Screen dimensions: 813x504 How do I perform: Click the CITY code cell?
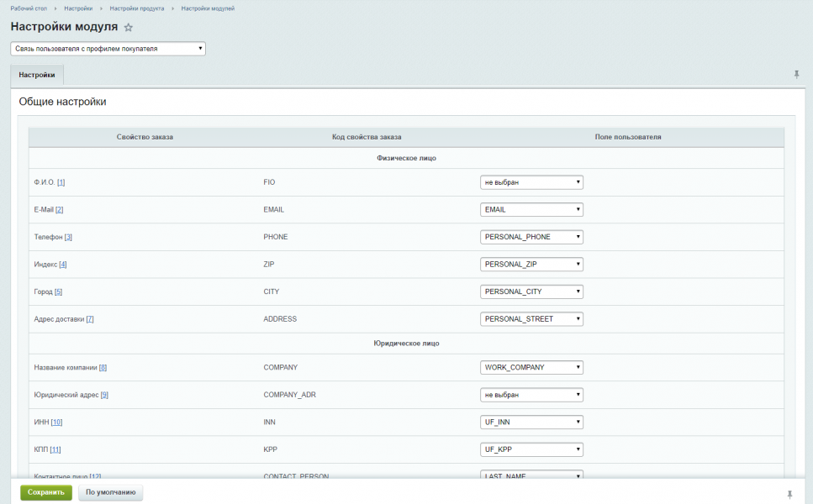[272, 291]
